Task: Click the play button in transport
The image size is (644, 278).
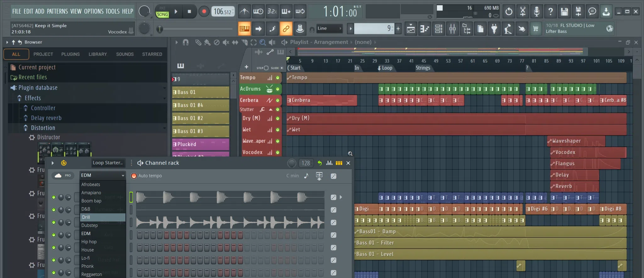Action: coord(176,12)
